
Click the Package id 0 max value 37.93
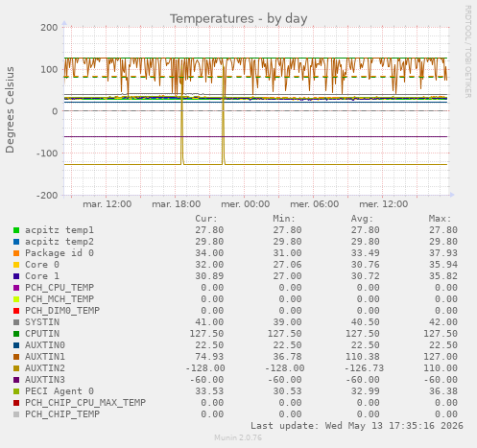click(x=443, y=253)
